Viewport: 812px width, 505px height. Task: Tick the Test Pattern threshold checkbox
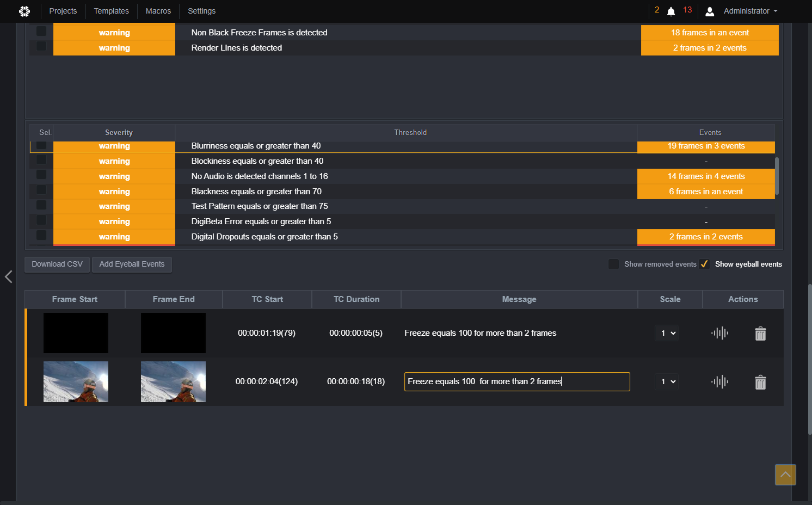pos(41,205)
